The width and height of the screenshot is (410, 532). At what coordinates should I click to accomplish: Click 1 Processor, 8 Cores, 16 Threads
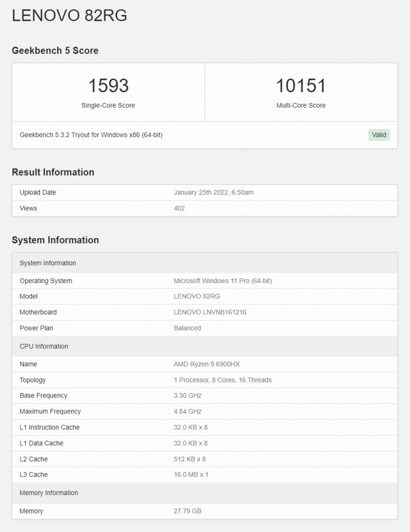pos(222,380)
